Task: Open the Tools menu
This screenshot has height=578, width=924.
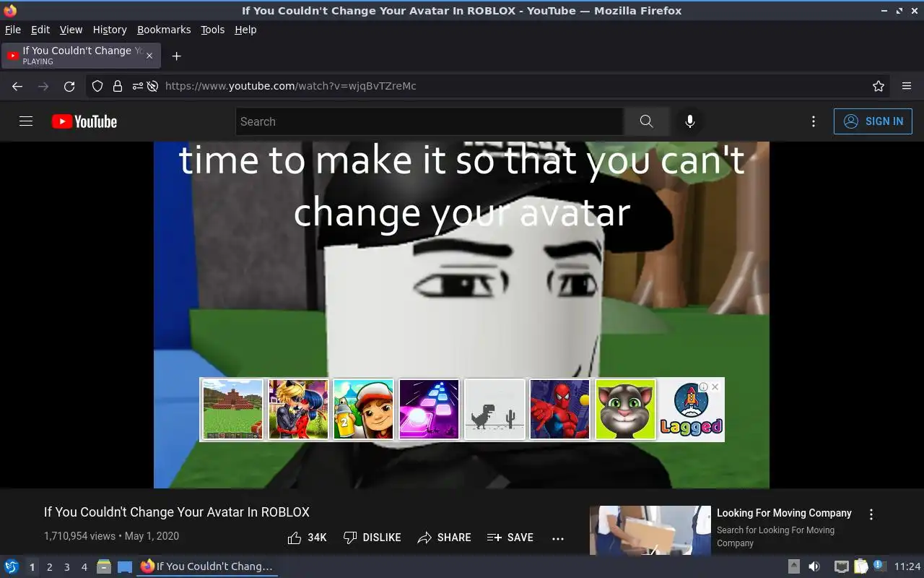Action: pyautogui.click(x=212, y=30)
